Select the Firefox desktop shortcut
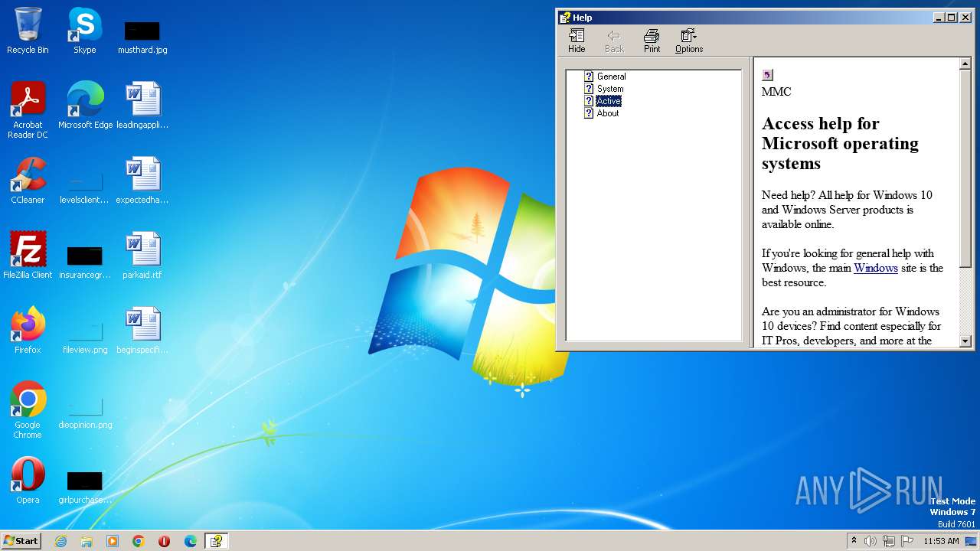 28,331
